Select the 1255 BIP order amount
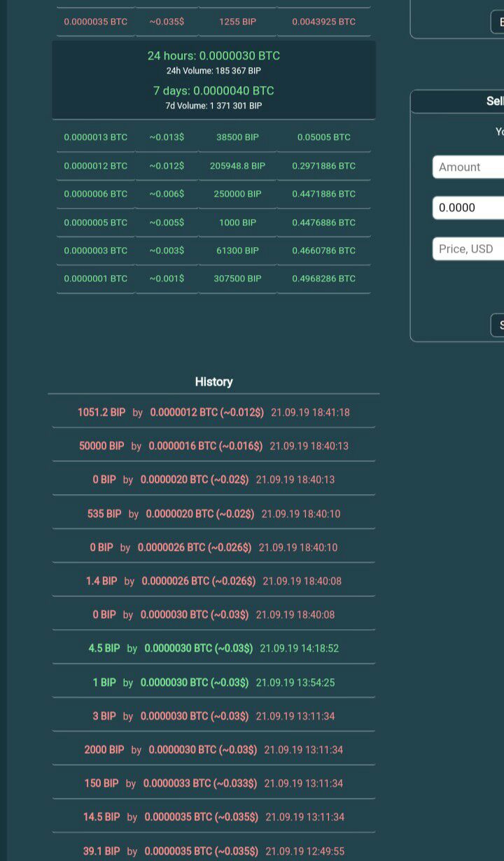Image resolution: width=504 pixels, height=861 pixels. click(x=238, y=22)
